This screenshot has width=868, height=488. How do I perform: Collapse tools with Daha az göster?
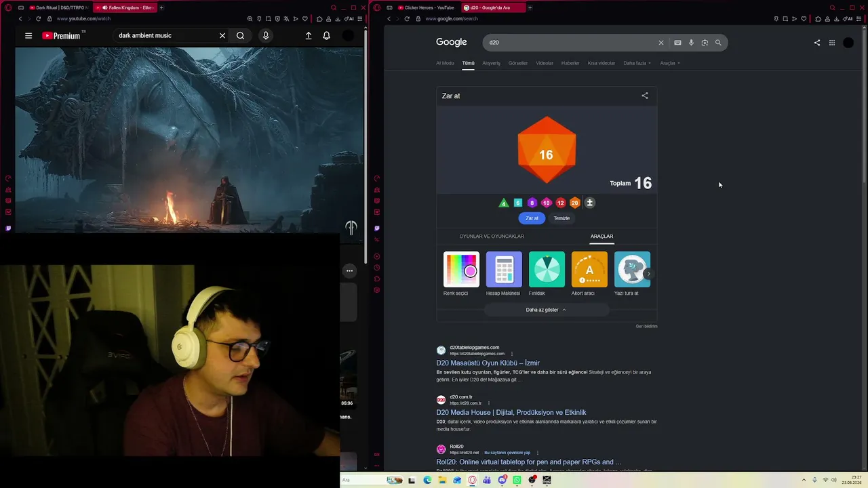click(x=546, y=310)
